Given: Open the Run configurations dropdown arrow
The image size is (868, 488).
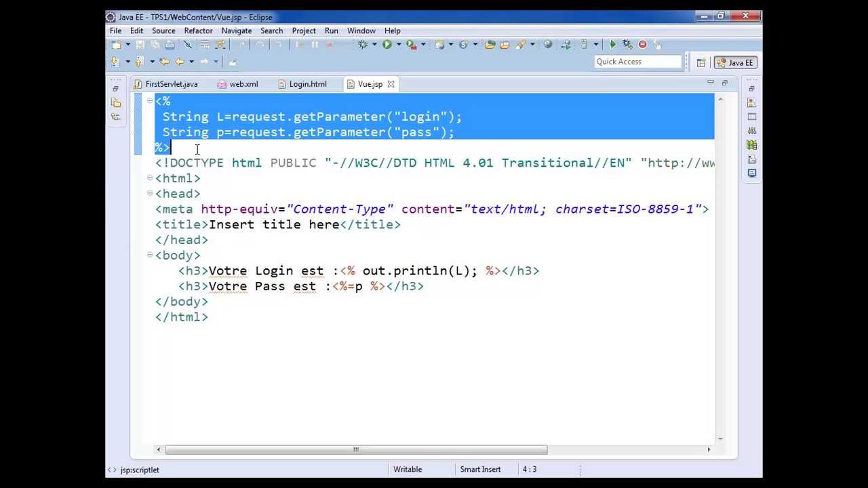Looking at the screenshot, I should click(x=399, y=45).
